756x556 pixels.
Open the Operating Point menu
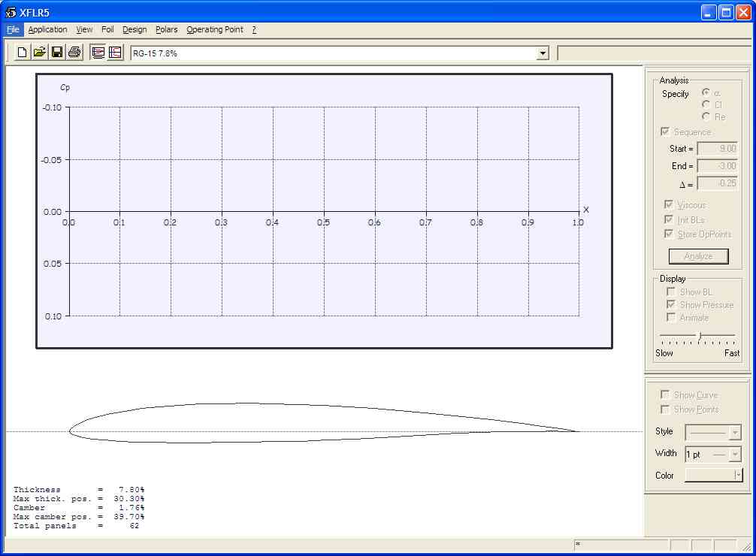coord(215,30)
